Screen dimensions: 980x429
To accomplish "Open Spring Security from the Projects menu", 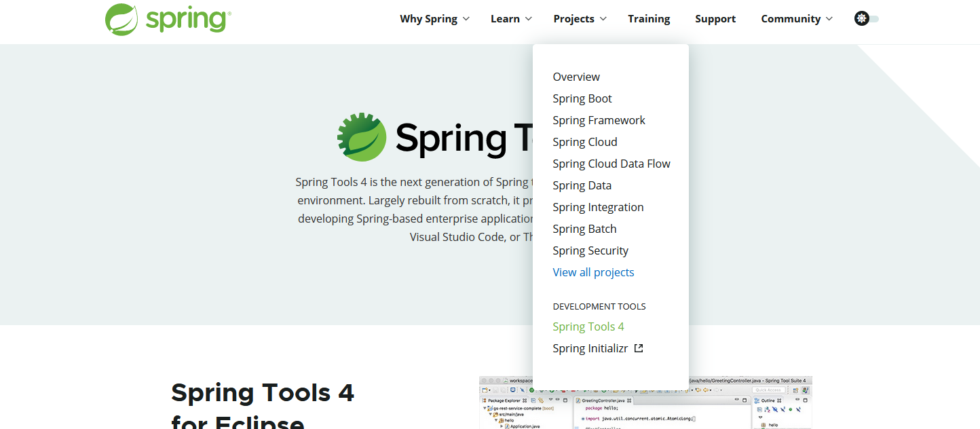I will pos(590,250).
